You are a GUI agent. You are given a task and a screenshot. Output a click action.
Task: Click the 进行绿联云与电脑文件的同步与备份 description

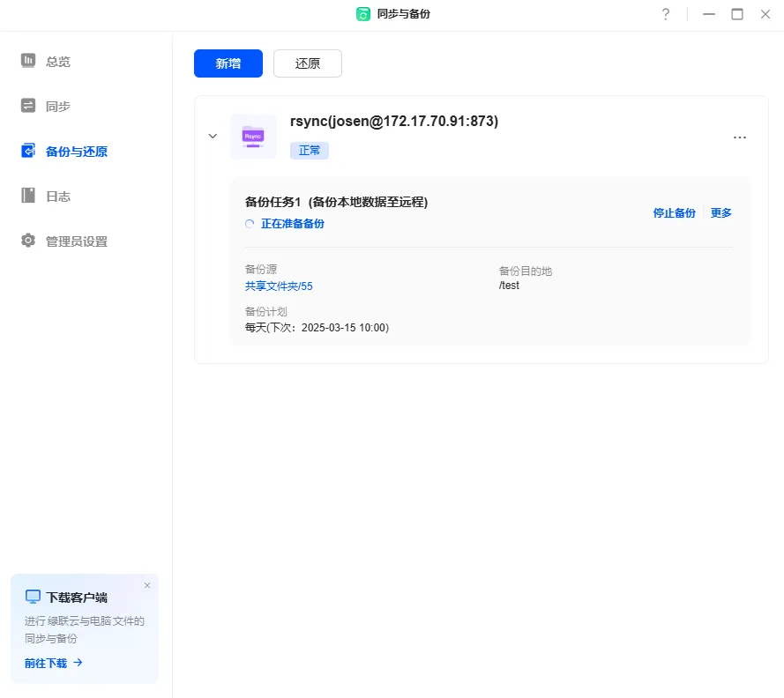pos(85,629)
